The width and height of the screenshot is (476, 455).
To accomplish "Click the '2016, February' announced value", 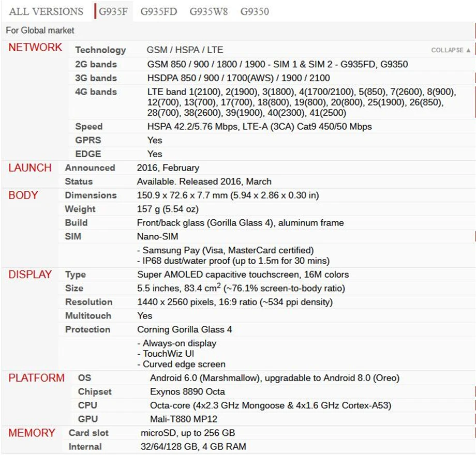I will pos(168,168).
